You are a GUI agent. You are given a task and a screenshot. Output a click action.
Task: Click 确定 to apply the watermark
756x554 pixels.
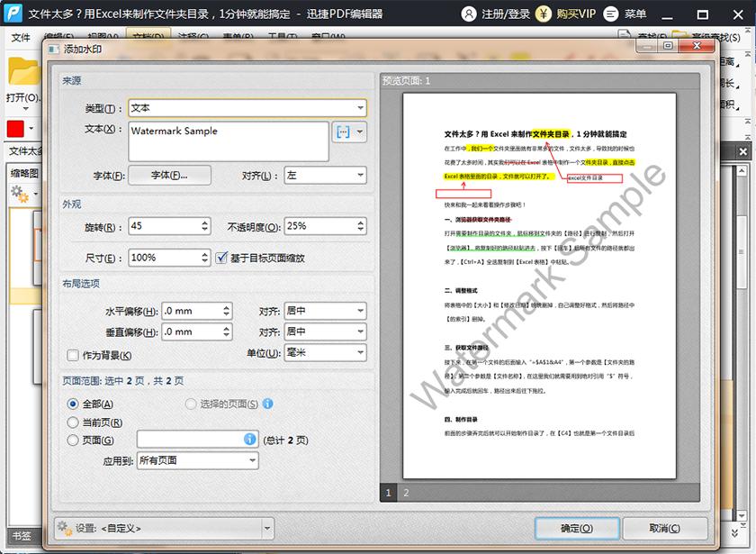[577, 529]
